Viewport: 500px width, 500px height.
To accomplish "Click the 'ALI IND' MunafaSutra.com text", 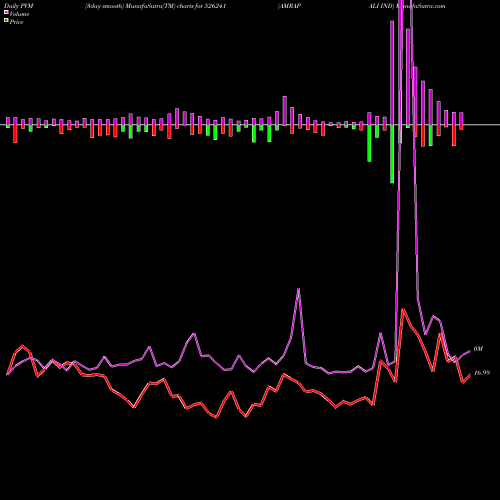I will [407, 6].
